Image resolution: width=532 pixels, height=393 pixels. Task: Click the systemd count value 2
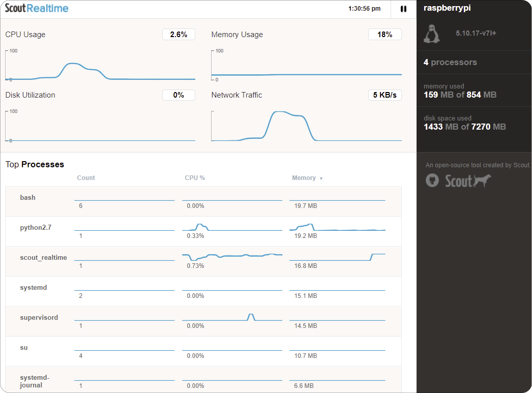pyautogui.click(x=81, y=296)
